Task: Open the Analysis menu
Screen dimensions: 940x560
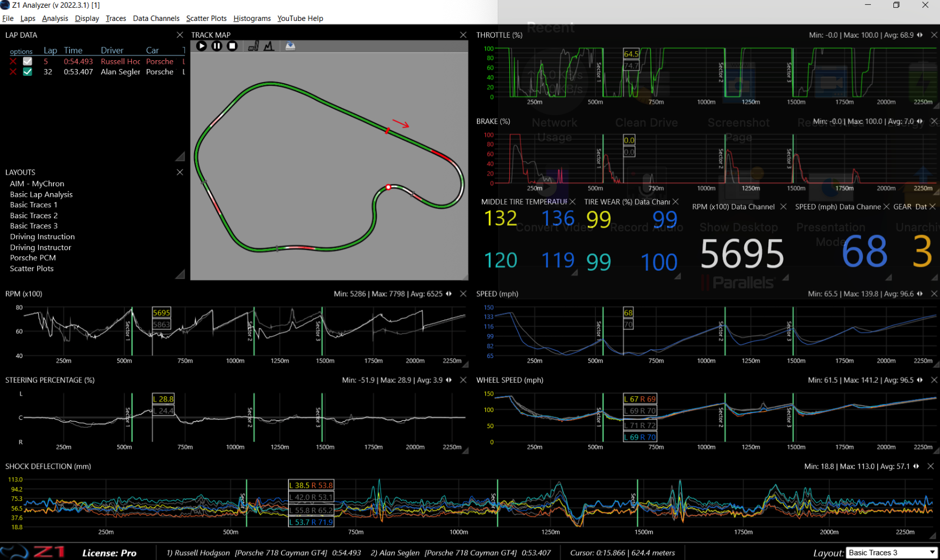Action: pyautogui.click(x=55, y=18)
